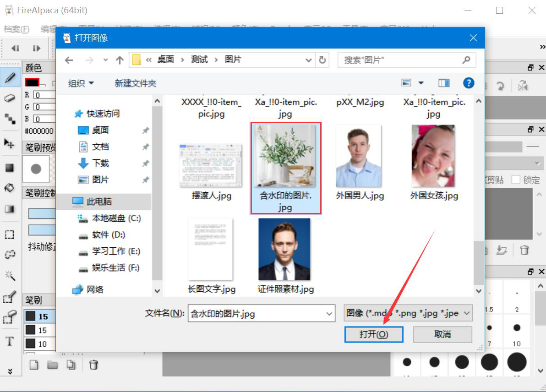Select the Move tool

(x=10, y=143)
